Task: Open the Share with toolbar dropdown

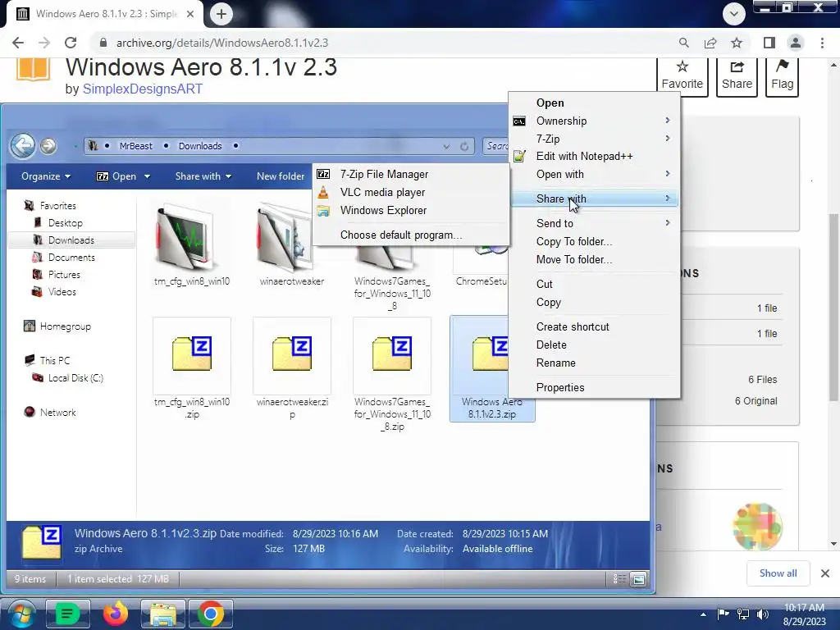Action: (x=203, y=176)
